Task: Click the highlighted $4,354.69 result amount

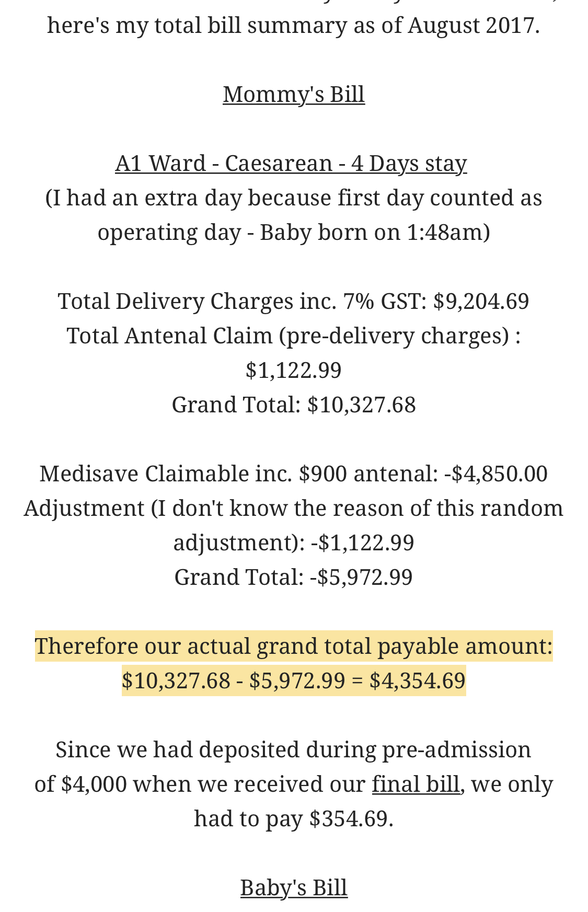Action: click(417, 680)
